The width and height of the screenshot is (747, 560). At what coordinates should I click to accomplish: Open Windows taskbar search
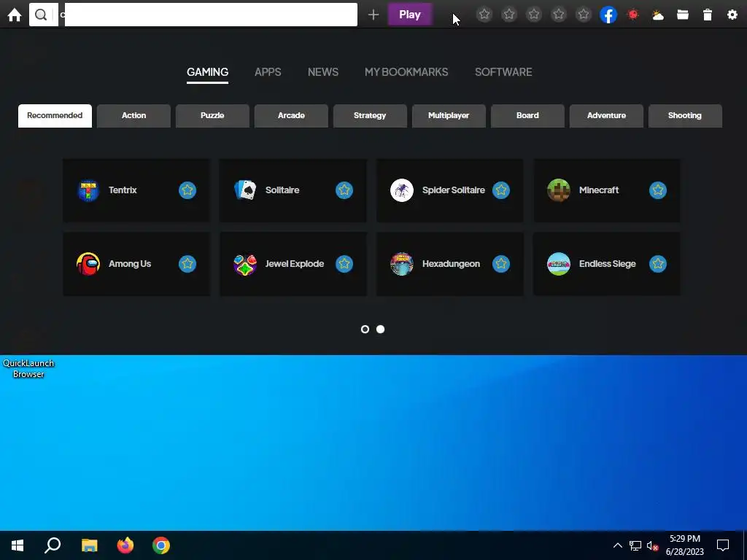[x=53, y=545]
